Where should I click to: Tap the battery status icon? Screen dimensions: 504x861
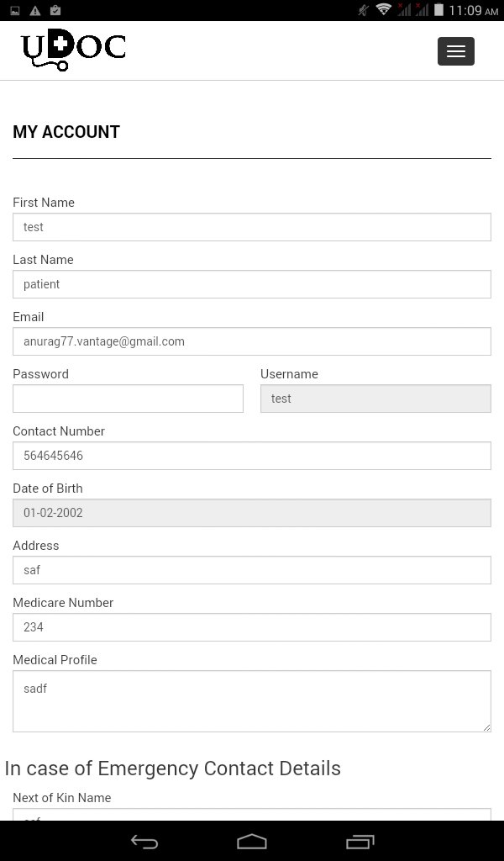click(438, 10)
